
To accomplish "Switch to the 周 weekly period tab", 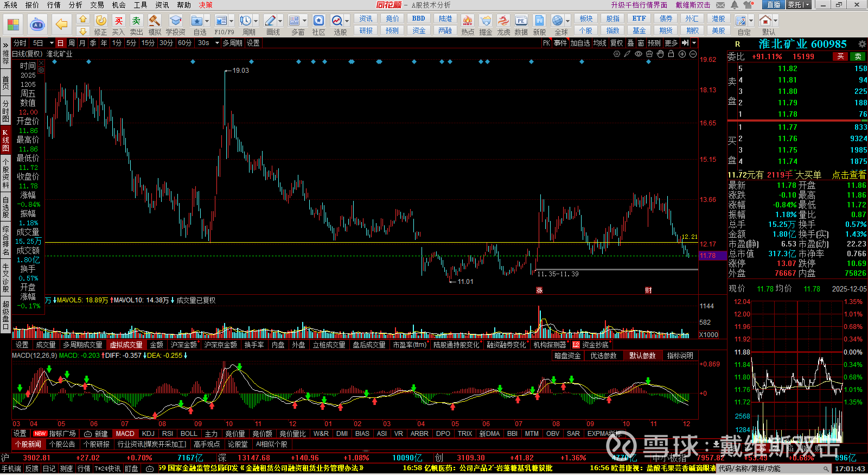I will click(x=72, y=43).
